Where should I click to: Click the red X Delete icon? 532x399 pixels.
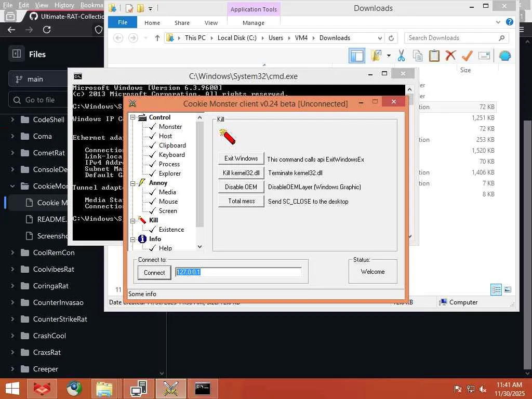coord(450,55)
